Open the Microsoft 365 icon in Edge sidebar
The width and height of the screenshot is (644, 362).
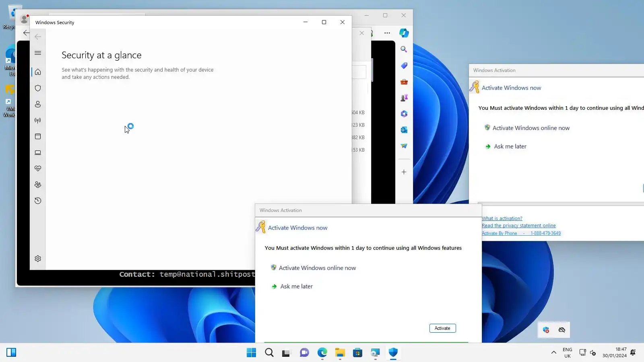pyautogui.click(x=404, y=114)
